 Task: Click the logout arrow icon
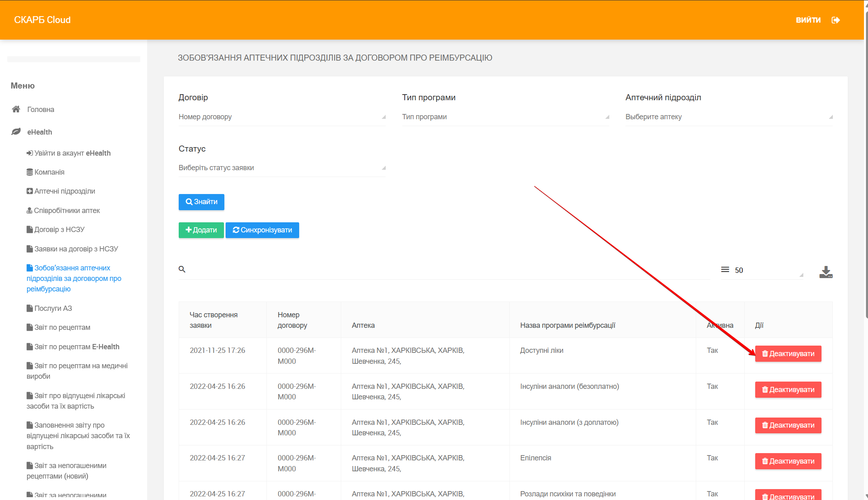point(836,20)
